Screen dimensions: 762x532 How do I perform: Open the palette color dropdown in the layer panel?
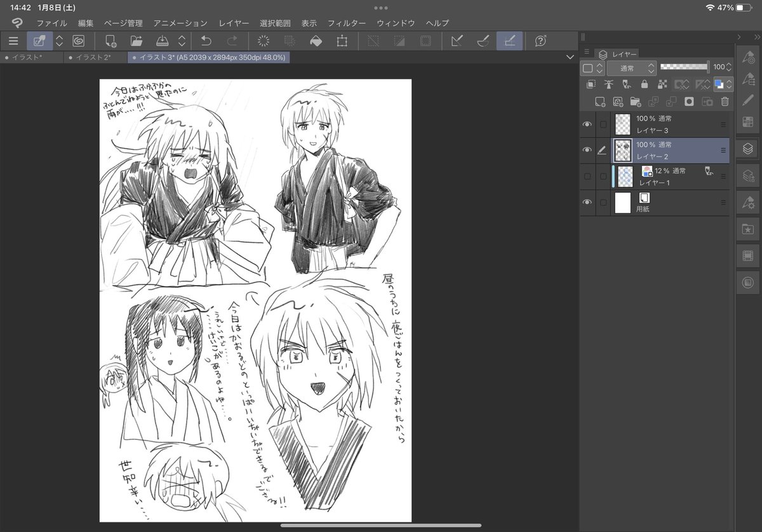(592, 67)
